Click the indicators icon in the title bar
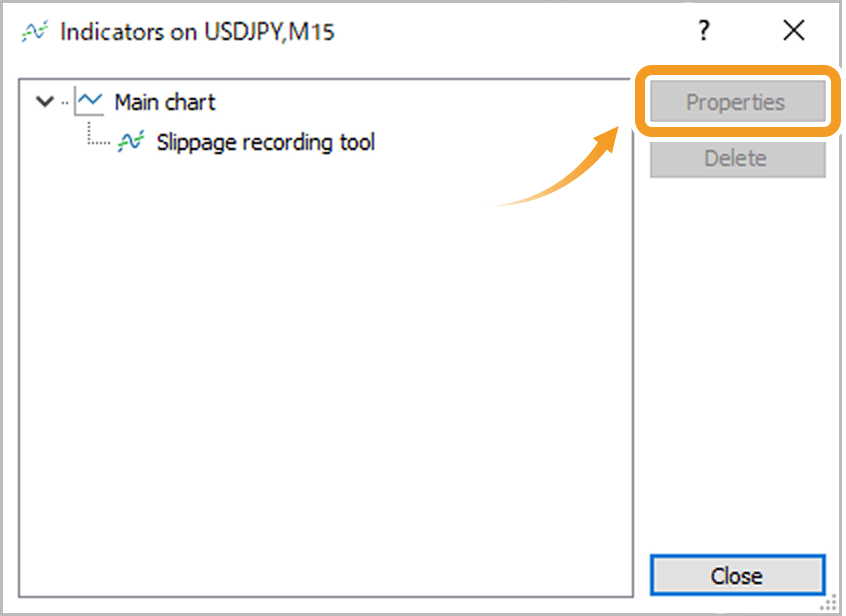The width and height of the screenshot is (846, 616). pos(35,31)
